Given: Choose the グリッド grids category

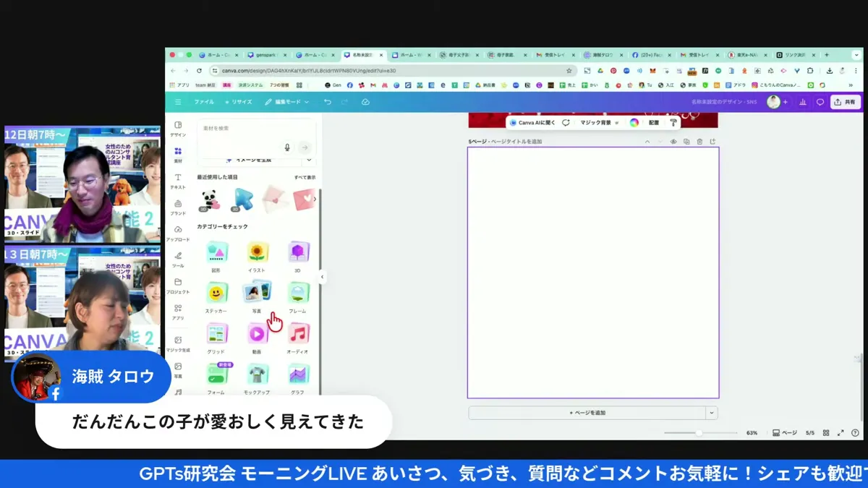Looking at the screenshot, I should (216, 338).
